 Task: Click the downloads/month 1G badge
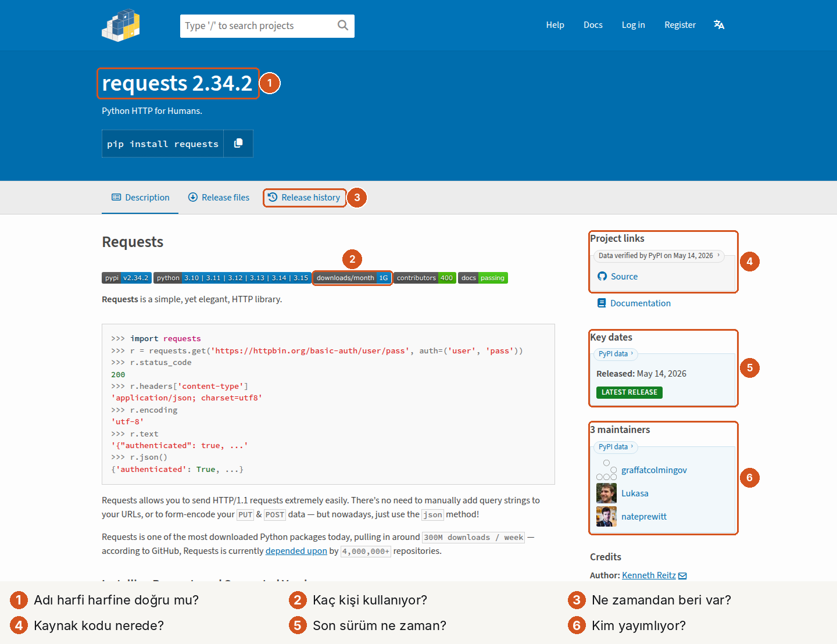coord(352,278)
